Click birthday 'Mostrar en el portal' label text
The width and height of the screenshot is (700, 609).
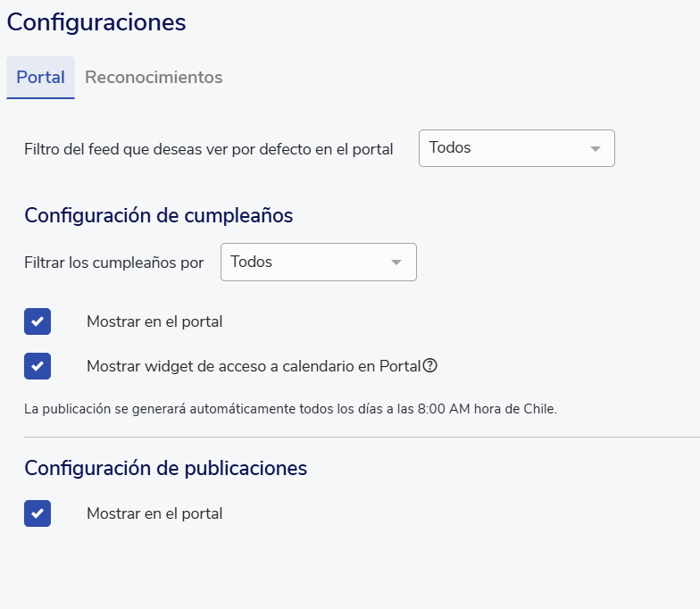click(154, 321)
